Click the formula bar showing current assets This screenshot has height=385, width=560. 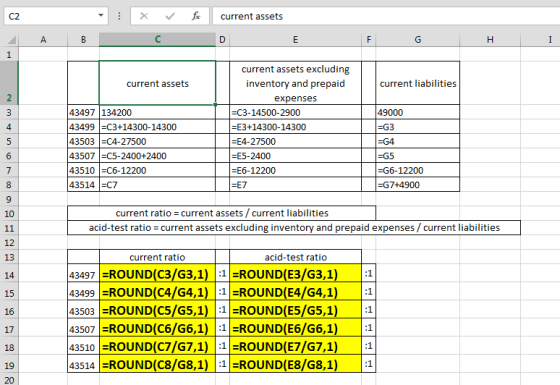point(386,16)
